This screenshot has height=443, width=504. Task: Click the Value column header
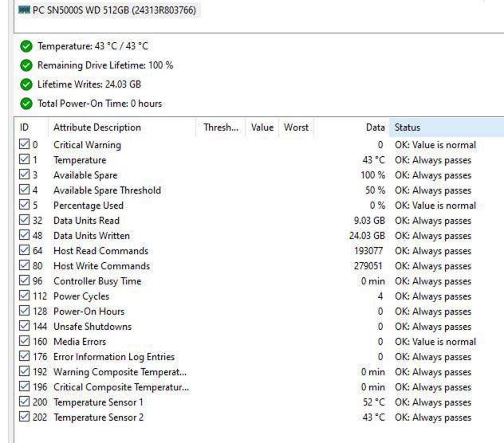point(262,127)
